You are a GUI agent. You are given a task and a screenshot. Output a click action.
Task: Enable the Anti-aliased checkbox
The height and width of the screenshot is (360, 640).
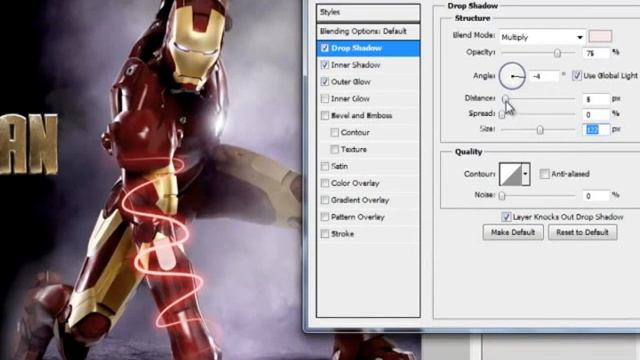point(544,174)
